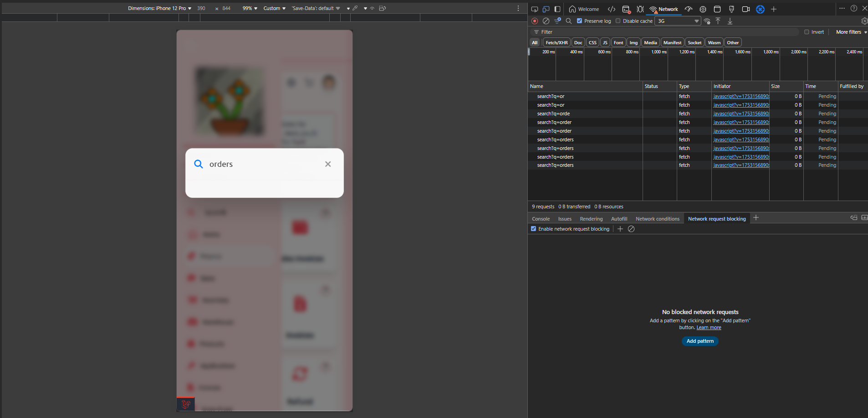This screenshot has height=418, width=868.
Task: Open the Sources bug icon panel
Action: 640,9
